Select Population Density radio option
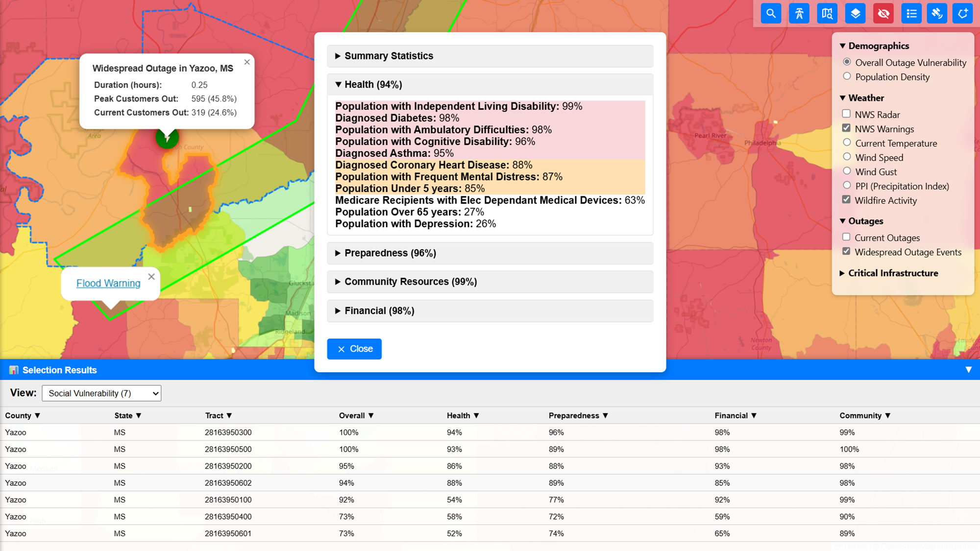 click(x=847, y=76)
